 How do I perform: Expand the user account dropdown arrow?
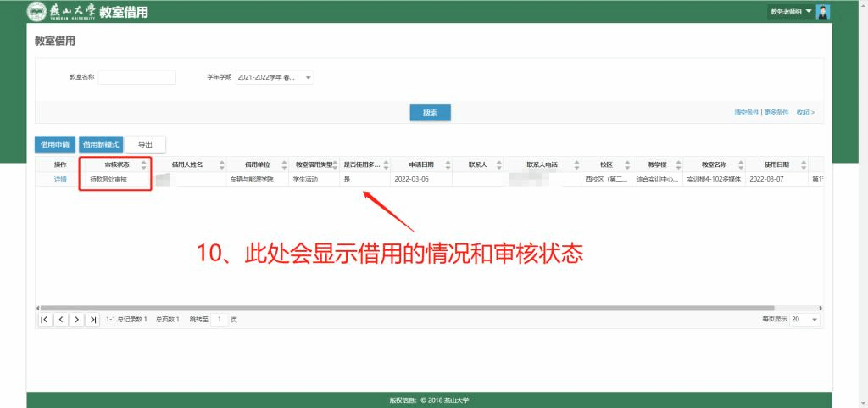pyautogui.click(x=809, y=12)
